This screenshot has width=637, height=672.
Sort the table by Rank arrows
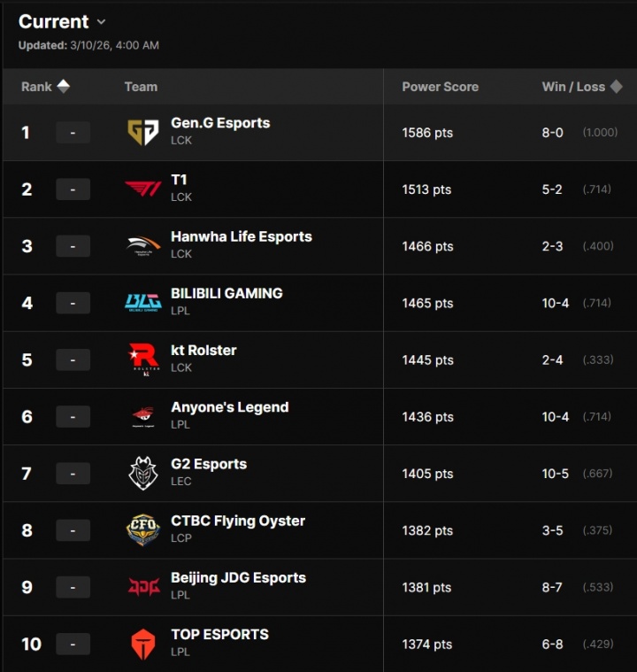(63, 87)
